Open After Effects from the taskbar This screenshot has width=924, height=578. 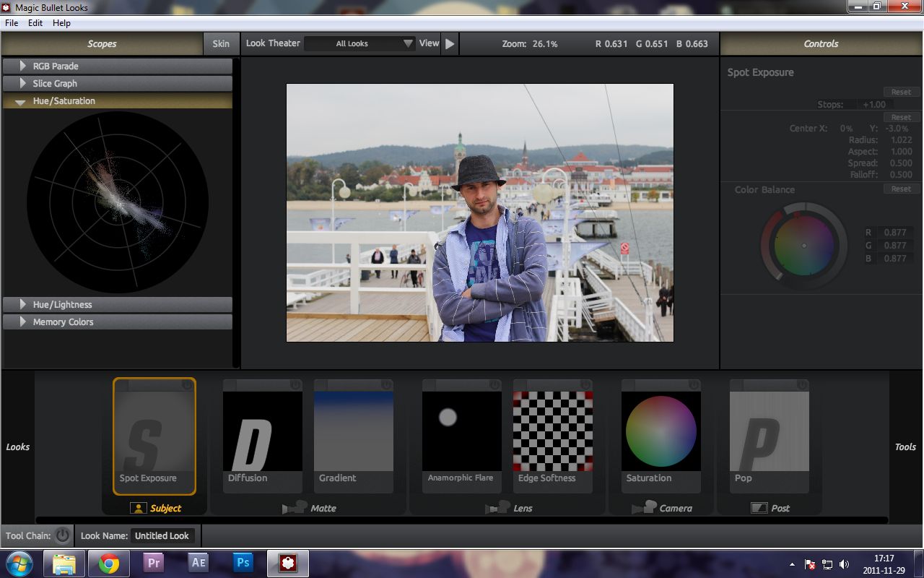(199, 563)
